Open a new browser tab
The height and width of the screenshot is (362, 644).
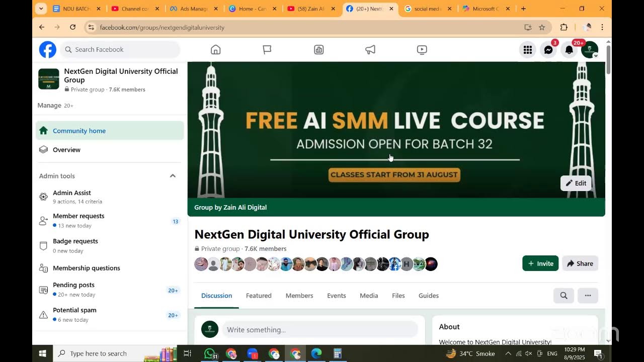(x=523, y=9)
